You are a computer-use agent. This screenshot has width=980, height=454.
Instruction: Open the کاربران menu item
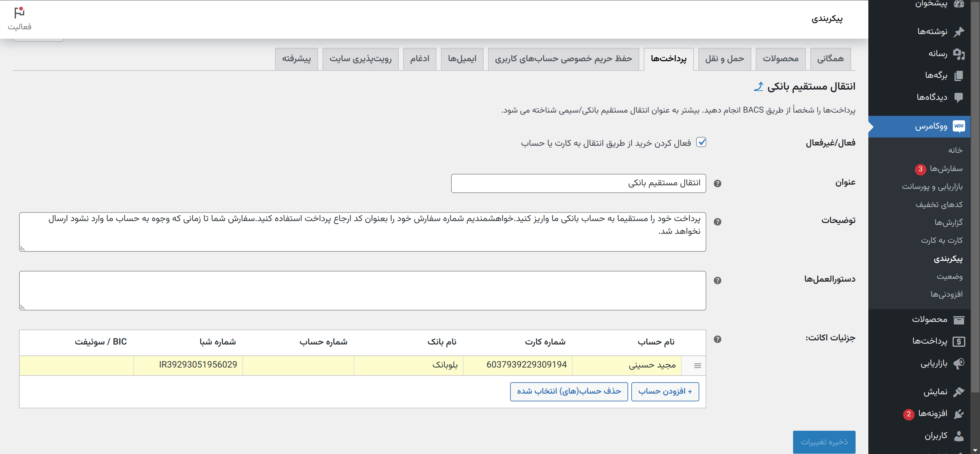coord(919,436)
